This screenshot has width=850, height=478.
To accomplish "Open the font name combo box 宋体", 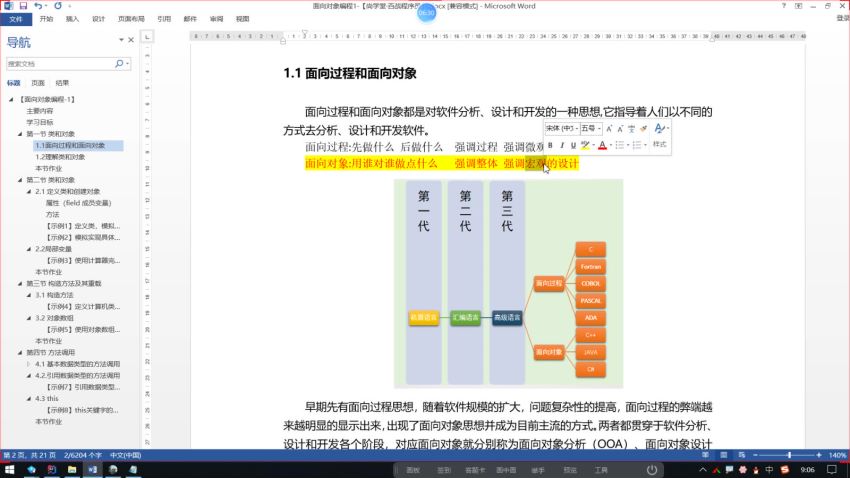I will 562,128.
